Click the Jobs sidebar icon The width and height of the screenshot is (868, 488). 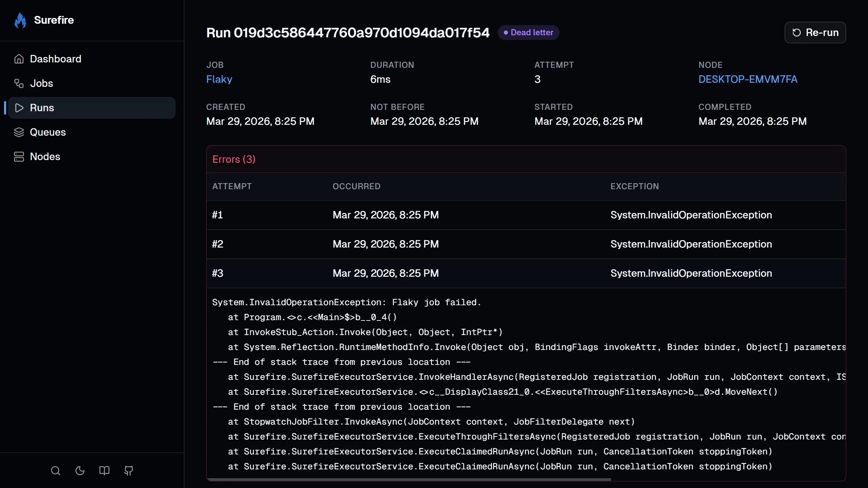[x=19, y=83]
